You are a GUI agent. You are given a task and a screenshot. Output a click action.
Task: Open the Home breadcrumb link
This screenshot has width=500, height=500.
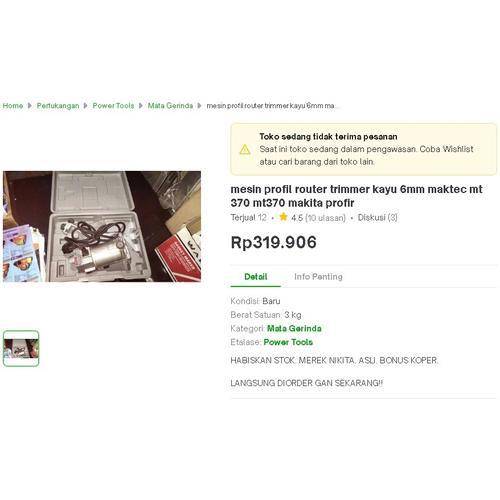tap(13, 106)
